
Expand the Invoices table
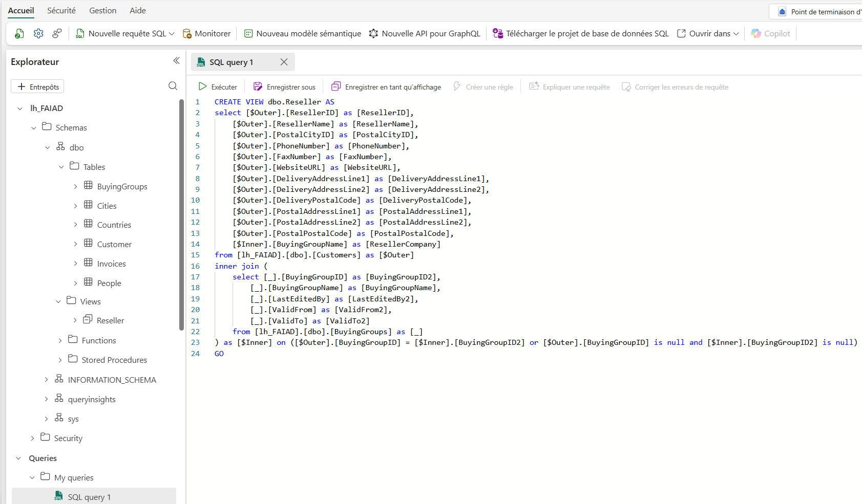75,264
